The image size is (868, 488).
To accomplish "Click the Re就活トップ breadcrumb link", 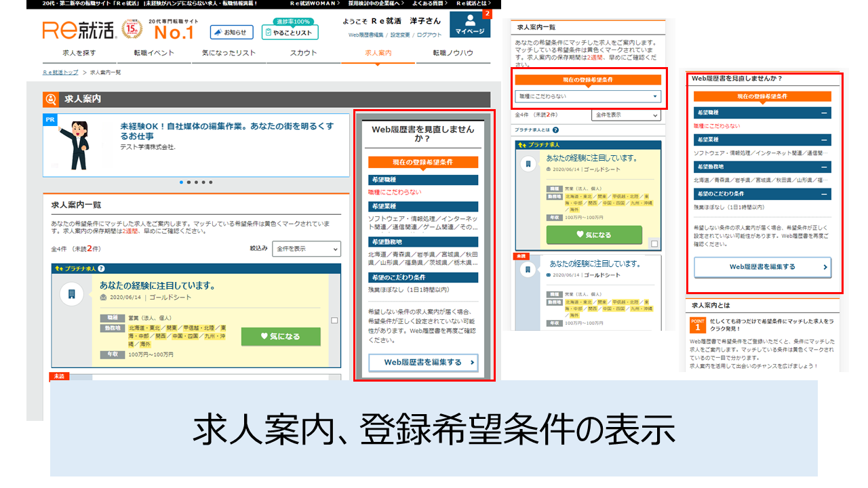I will pos(60,72).
